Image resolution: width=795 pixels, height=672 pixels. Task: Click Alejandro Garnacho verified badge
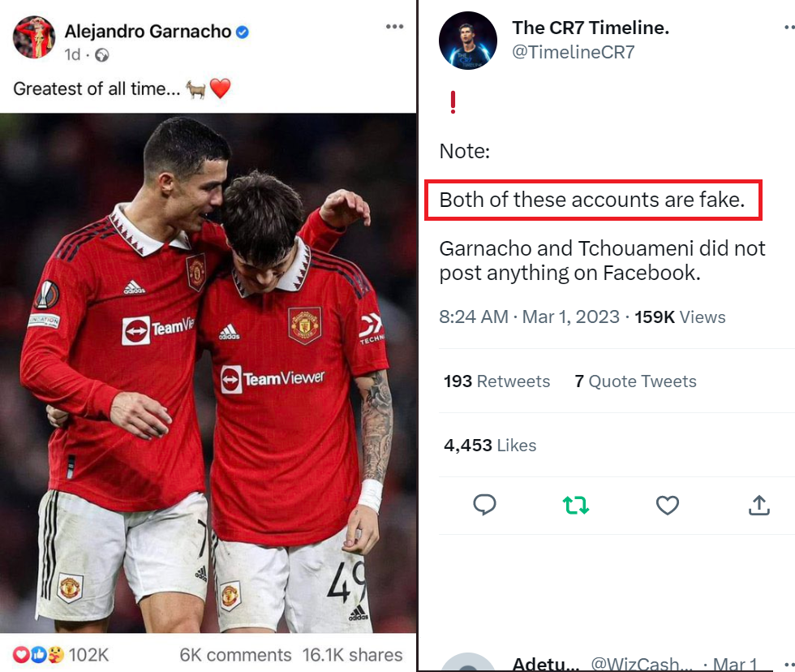tap(243, 32)
